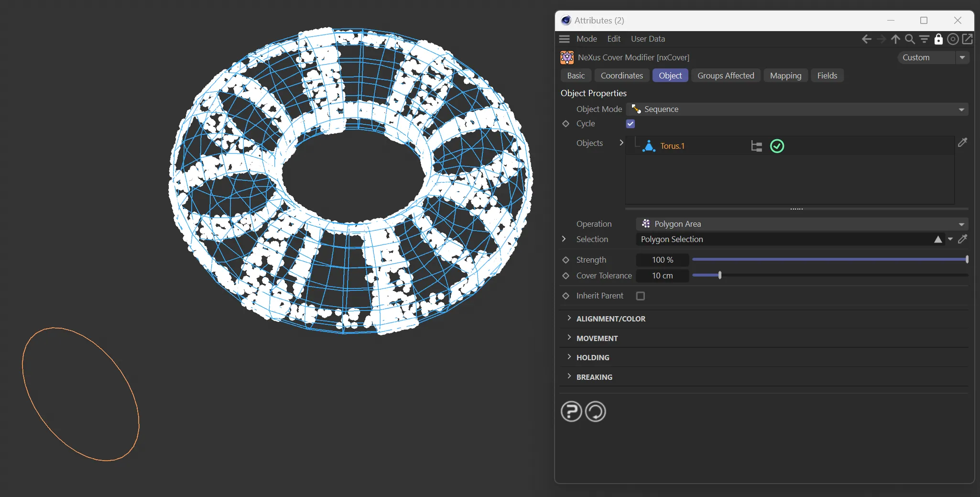The height and width of the screenshot is (497, 980).
Task: Click the back arrow navigation icon
Action: [x=866, y=39]
